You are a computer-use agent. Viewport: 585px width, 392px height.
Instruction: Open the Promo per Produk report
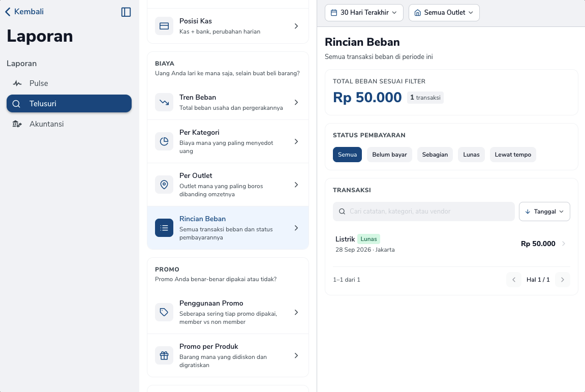(x=228, y=356)
